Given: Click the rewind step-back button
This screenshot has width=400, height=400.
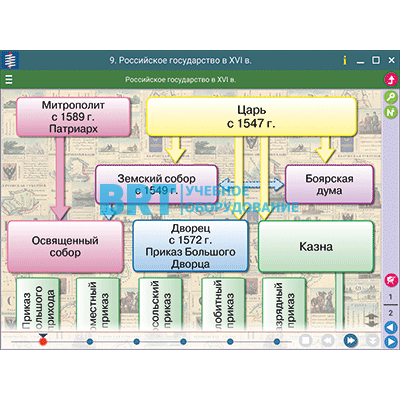Looking at the screenshot, I should pos(328,341).
